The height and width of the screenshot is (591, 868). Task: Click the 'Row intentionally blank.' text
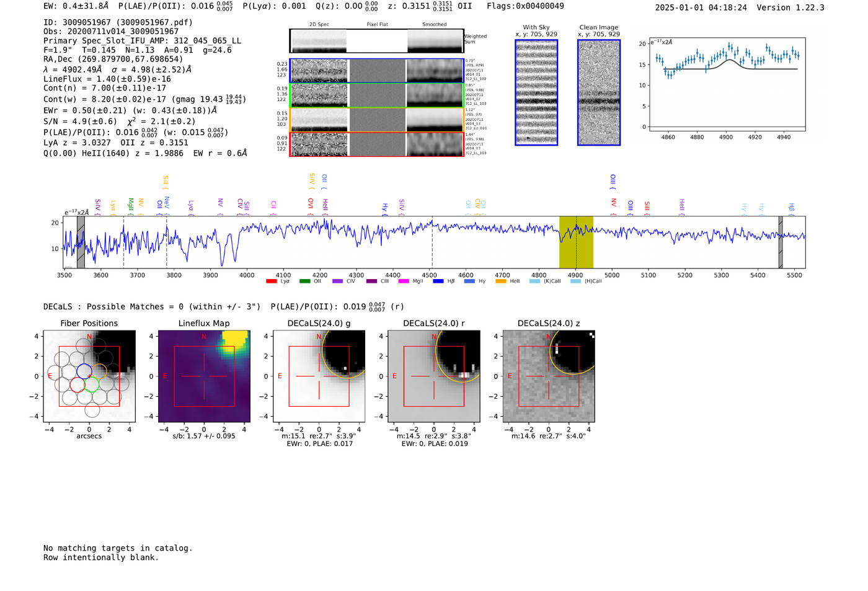tap(101, 558)
